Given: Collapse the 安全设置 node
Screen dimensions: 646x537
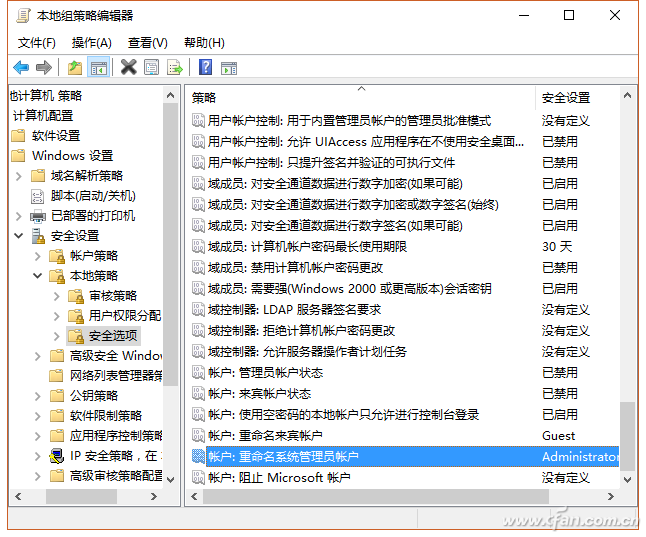Looking at the screenshot, I should point(19,236).
